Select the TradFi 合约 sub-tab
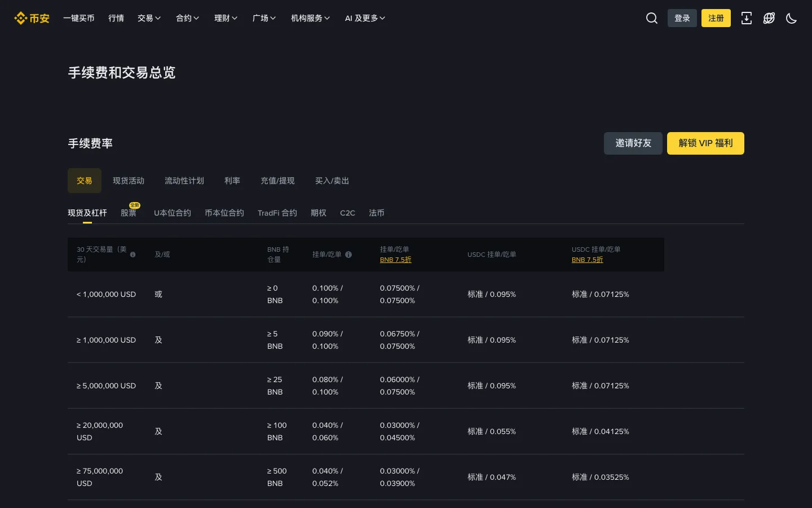 [277, 213]
